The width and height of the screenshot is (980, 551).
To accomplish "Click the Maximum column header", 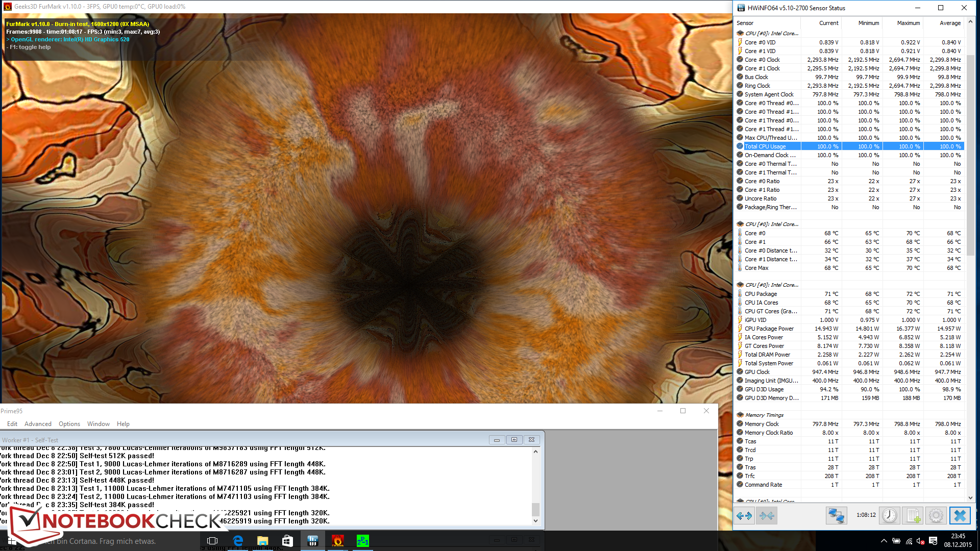I will 908,23.
